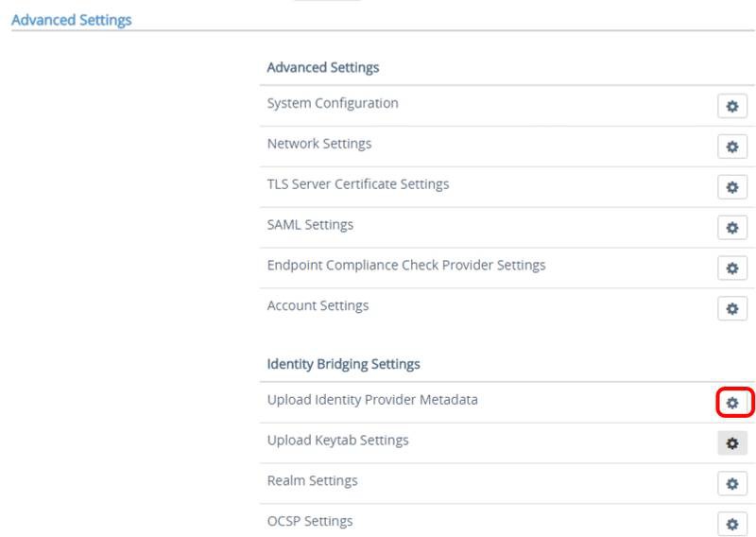Viewport: 756px width, 537px height.
Task: Open OCSP Settings gear icon
Action: (x=731, y=524)
